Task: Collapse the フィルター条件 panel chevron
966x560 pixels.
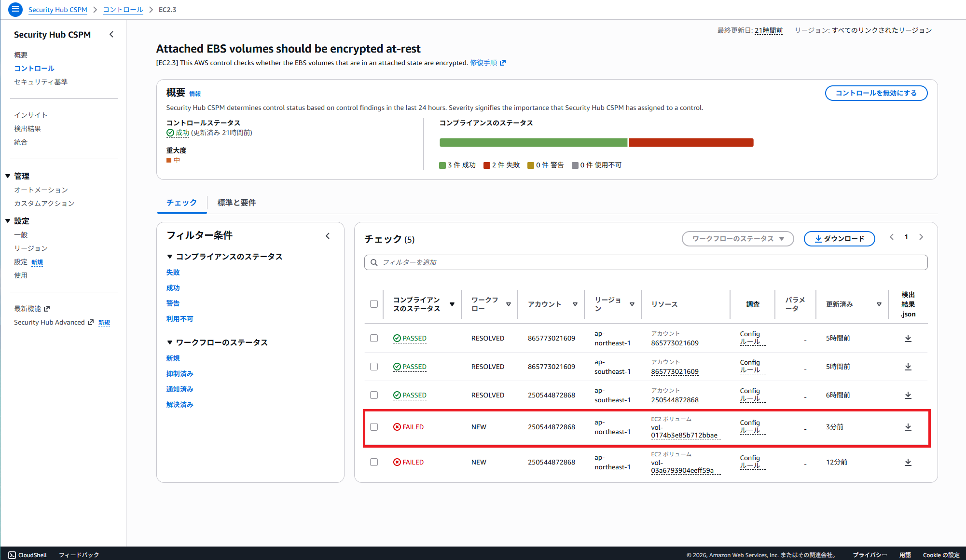Action: [328, 236]
